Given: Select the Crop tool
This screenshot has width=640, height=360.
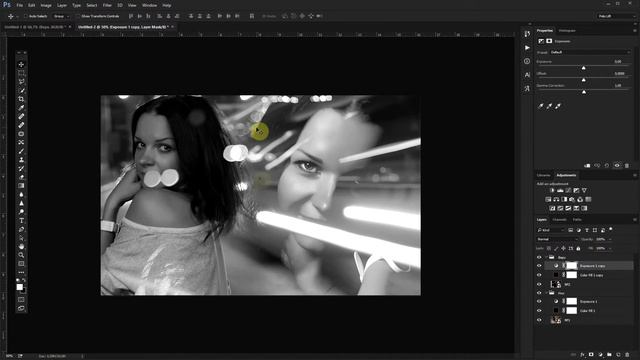Looking at the screenshot, I should coord(21,99).
